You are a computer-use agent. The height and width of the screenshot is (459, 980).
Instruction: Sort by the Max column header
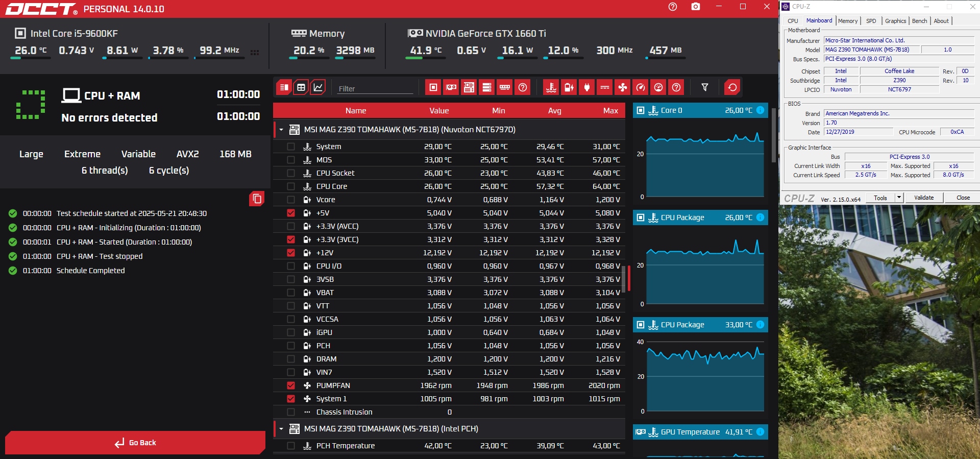(x=610, y=110)
